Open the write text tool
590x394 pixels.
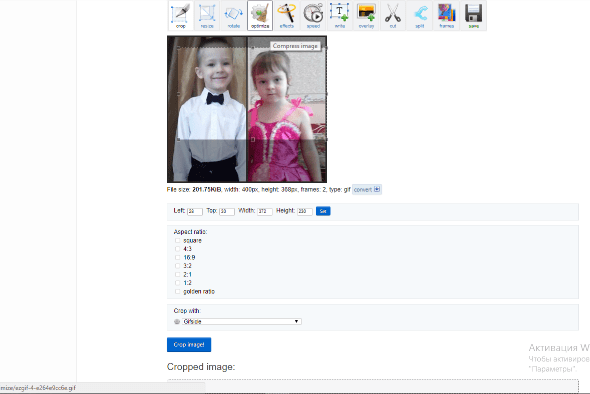pos(340,15)
